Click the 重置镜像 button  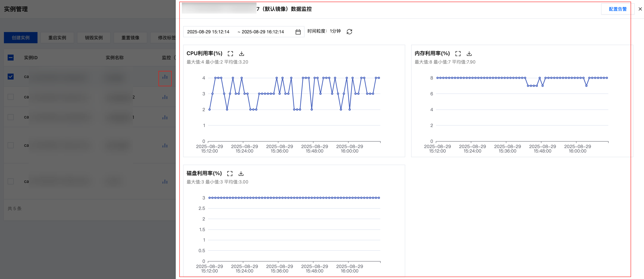click(x=130, y=37)
